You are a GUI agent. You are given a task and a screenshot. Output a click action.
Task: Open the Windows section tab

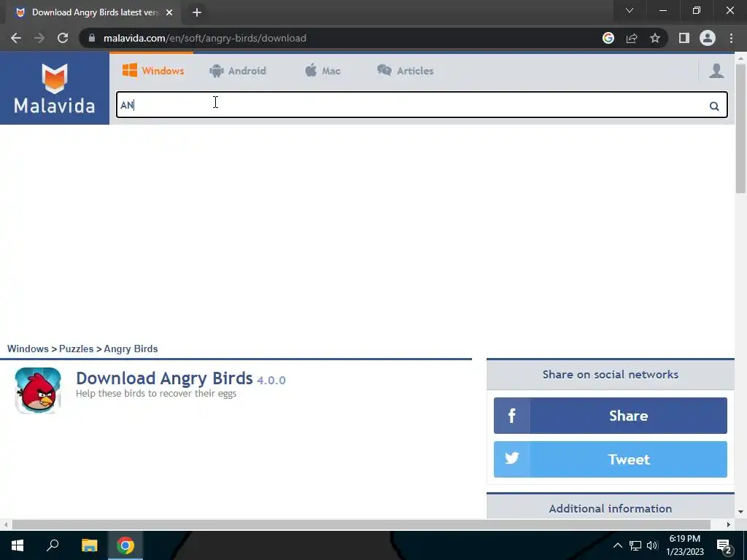click(x=153, y=71)
